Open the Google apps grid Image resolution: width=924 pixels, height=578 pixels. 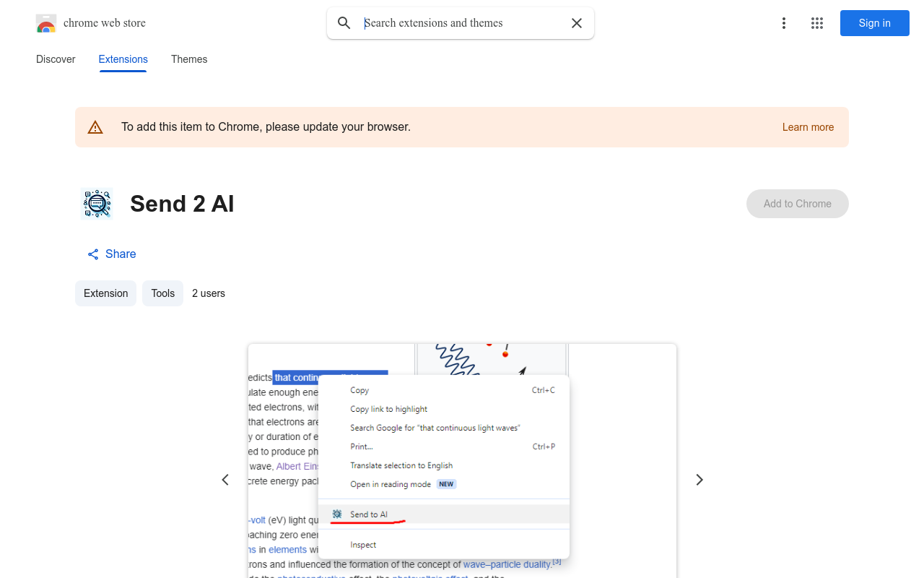tap(817, 23)
